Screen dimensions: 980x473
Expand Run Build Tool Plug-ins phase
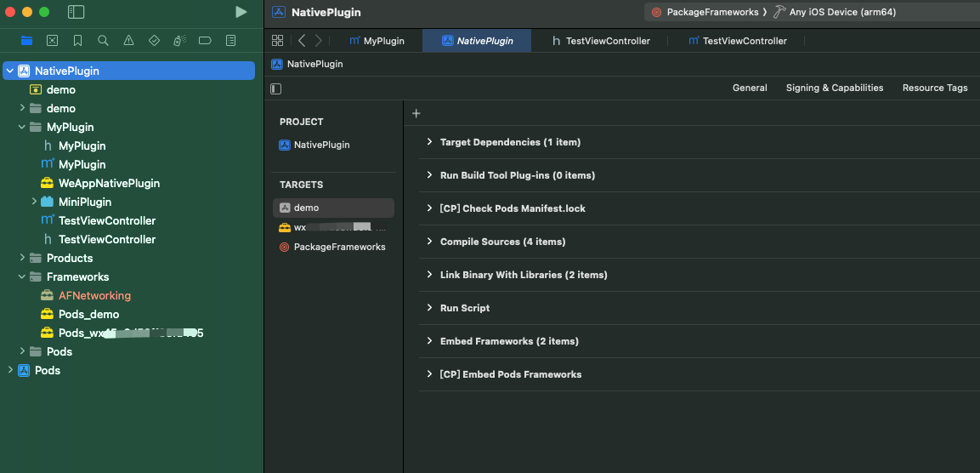(429, 175)
